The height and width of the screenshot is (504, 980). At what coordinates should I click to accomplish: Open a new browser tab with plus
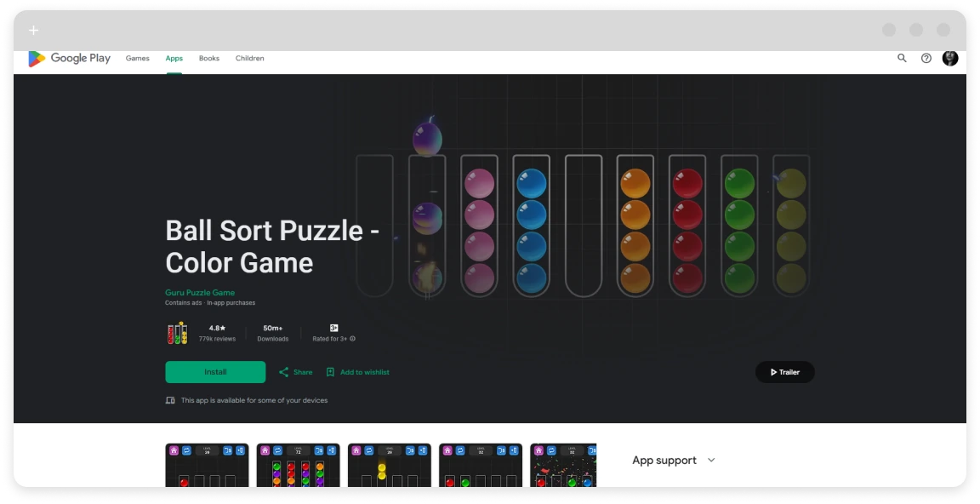pos(34,30)
